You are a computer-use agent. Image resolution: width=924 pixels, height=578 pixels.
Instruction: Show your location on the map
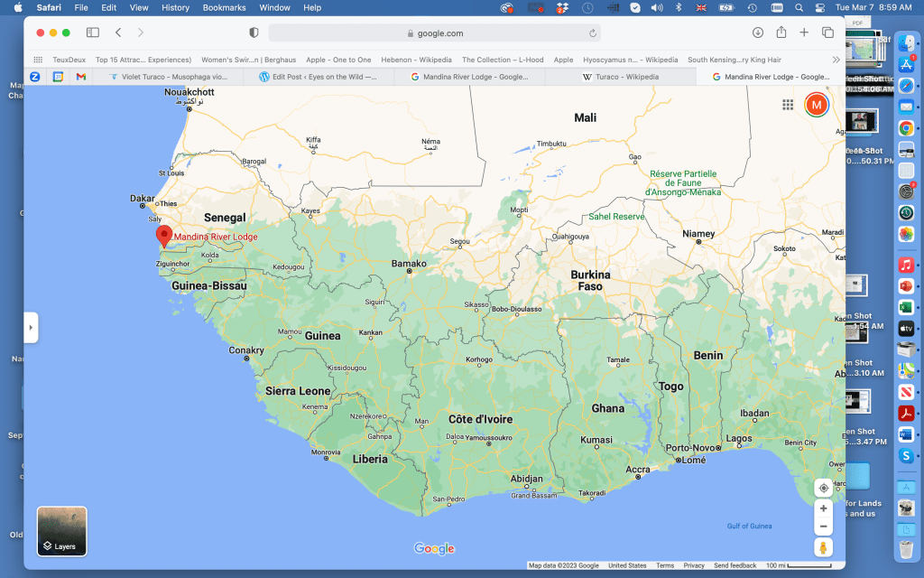click(x=823, y=488)
